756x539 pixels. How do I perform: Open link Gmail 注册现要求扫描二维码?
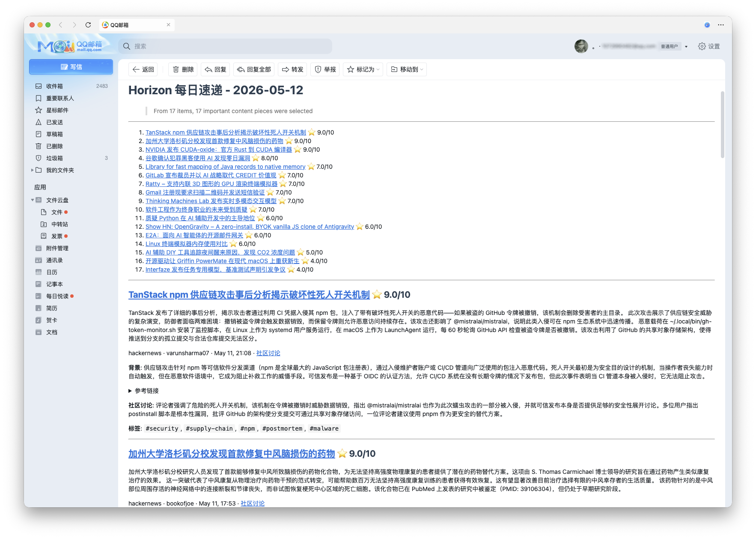[205, 192]
